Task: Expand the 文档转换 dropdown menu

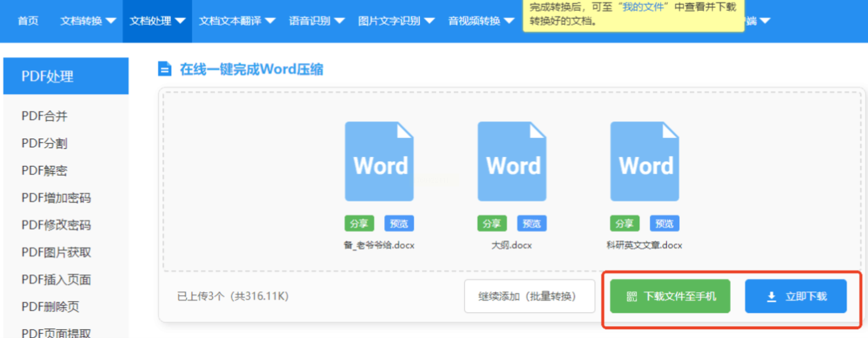Action: (88, 21)
